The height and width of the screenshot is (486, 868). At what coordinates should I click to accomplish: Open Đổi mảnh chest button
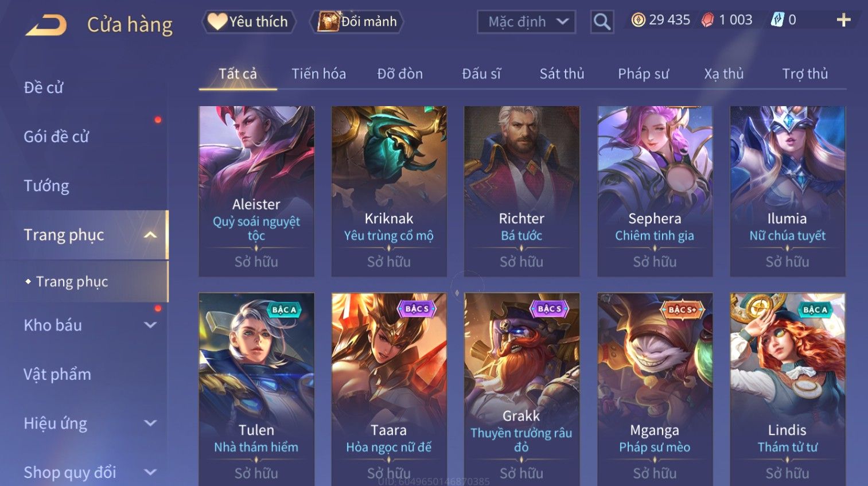357,22
